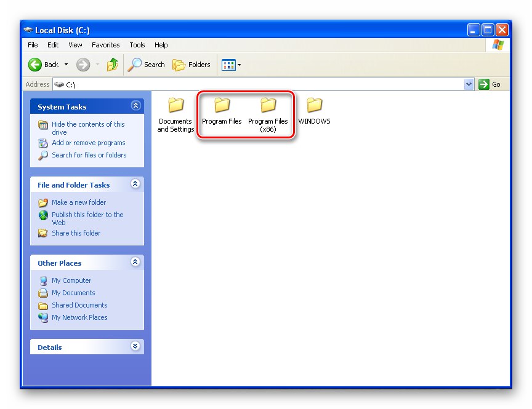This screenshot has width=532, height=409.
Task: Expand the Details panel
Action: pos(135,346)
